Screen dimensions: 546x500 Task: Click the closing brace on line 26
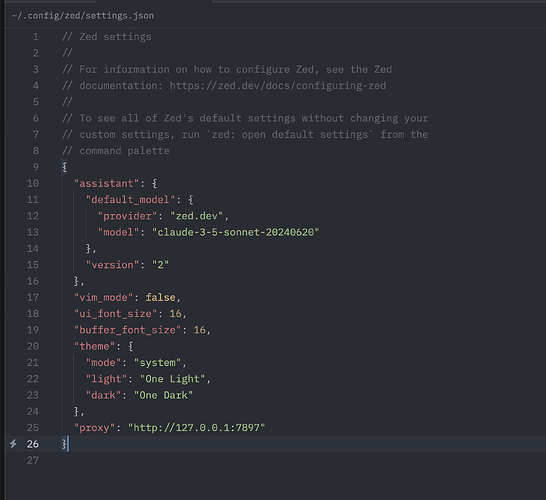[x=64, y=444]
